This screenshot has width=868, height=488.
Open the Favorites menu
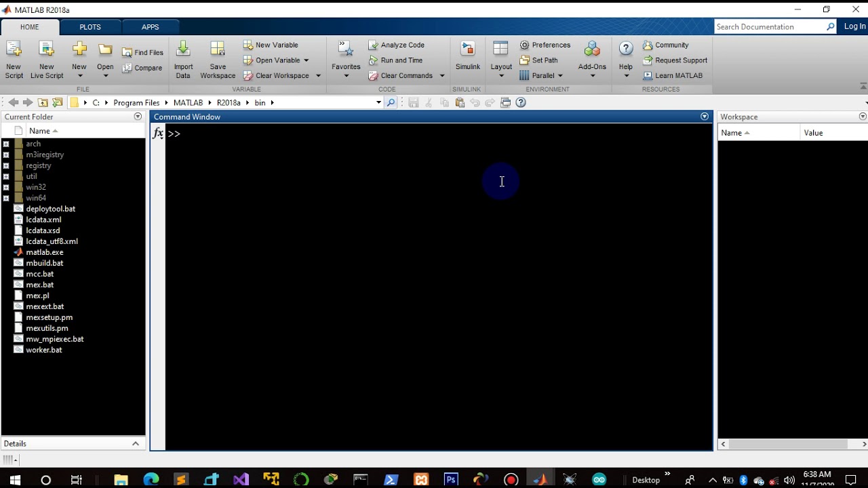(x=346, y=59)
